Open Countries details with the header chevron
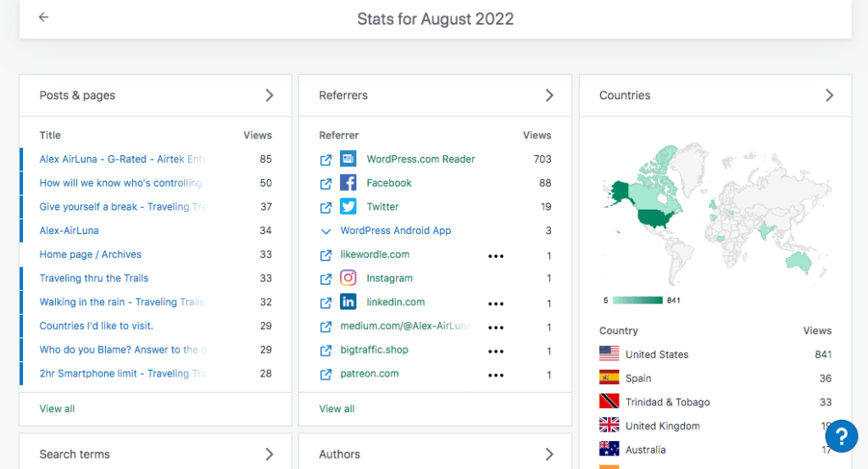The width and height of the screenshot is (868, 469). [x=829, y=96]
